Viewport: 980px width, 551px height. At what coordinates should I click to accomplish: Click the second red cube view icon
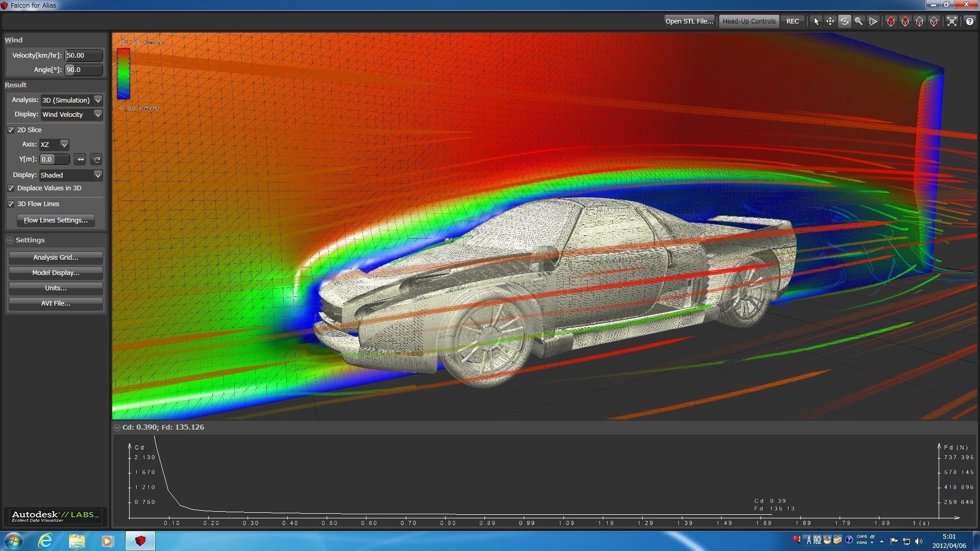point(905,21)
